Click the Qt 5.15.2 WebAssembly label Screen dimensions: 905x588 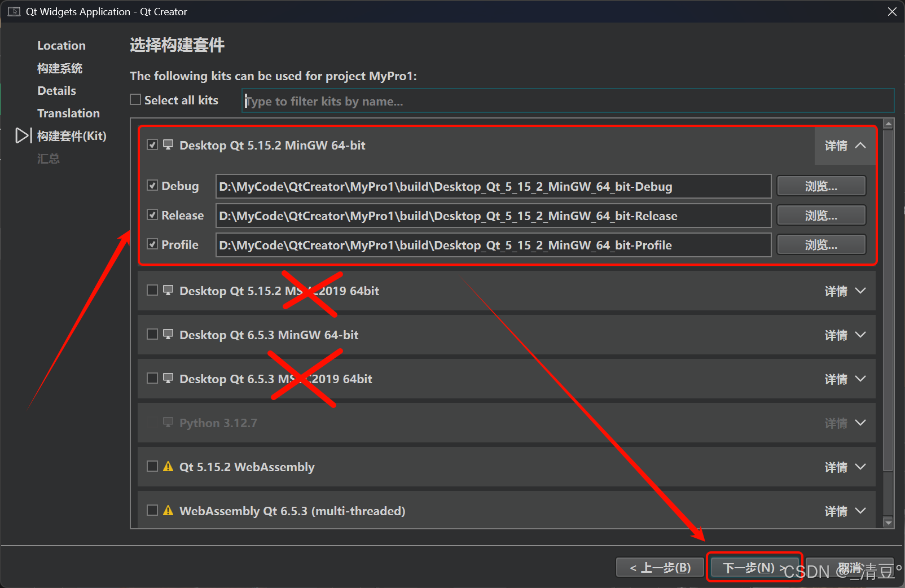(247, 467)
